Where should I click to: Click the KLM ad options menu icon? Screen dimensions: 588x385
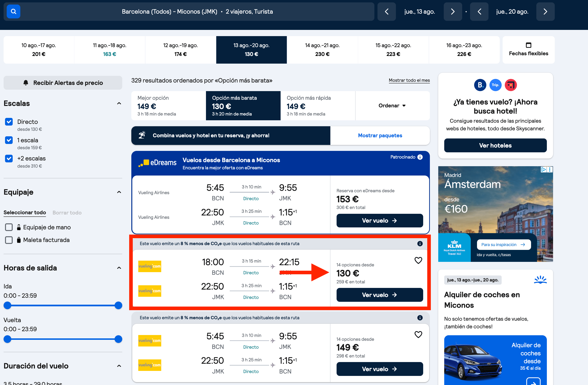[x=550, y=169]
